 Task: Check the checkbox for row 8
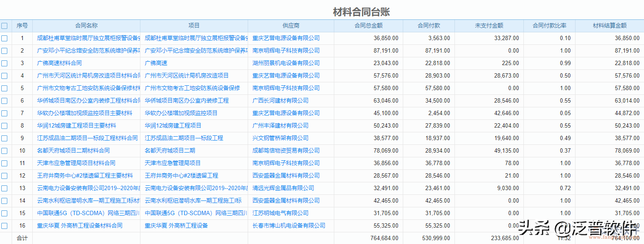pyautogui.click(x=4, y=126)
